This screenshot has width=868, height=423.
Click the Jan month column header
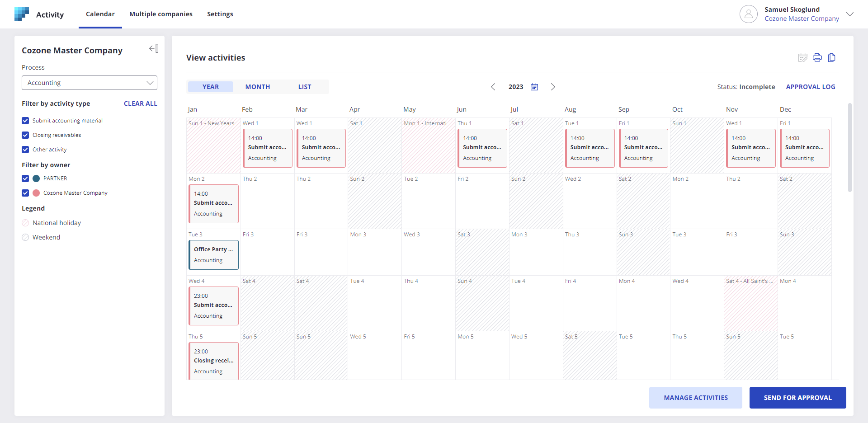coord(193,109)
